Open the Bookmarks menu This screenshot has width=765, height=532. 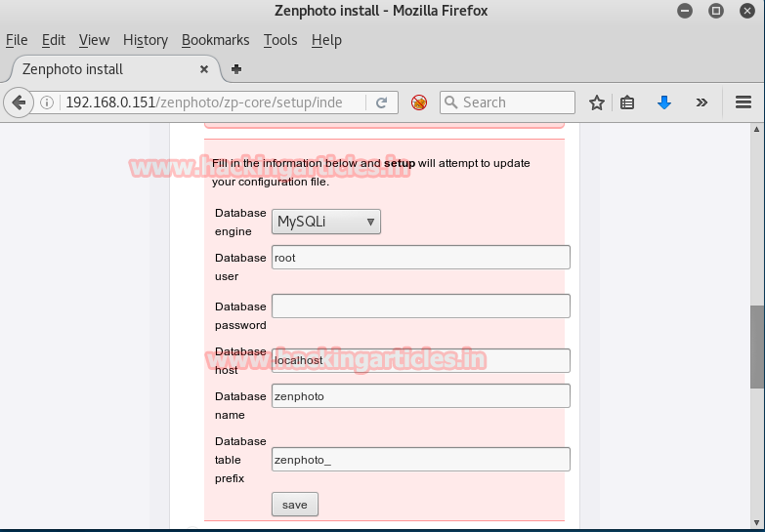pos(215,40)
